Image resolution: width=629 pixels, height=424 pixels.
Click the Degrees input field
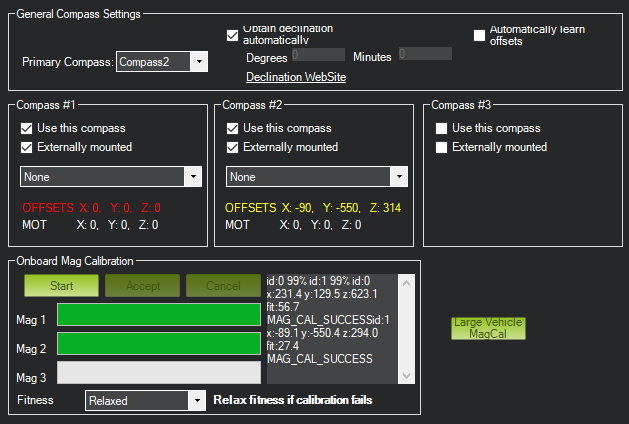coord(318,55)
